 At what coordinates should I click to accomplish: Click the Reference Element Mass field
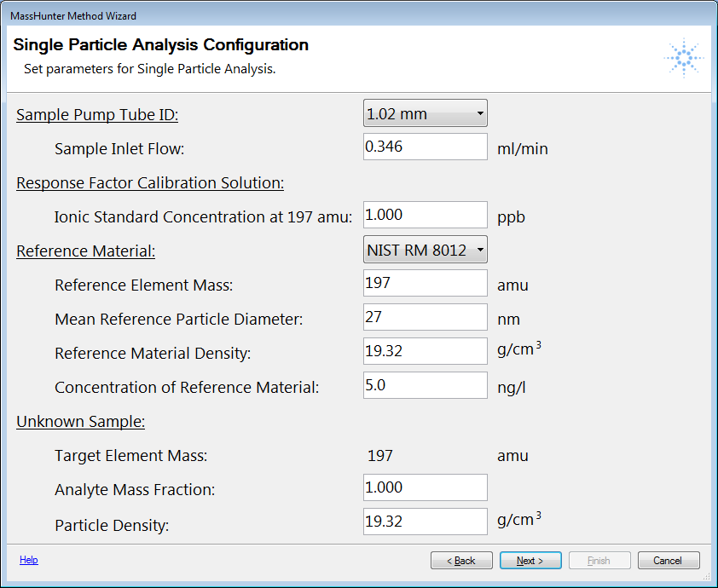[425, 283]
